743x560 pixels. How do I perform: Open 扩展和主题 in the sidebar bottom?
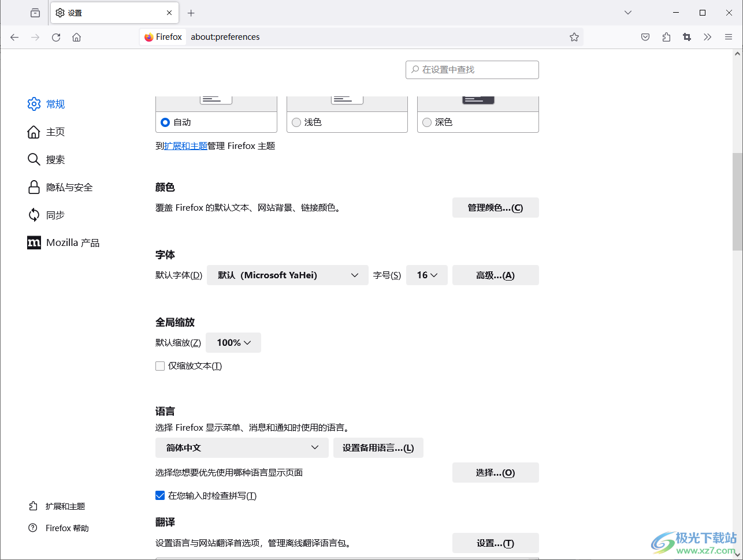(57, 506)
